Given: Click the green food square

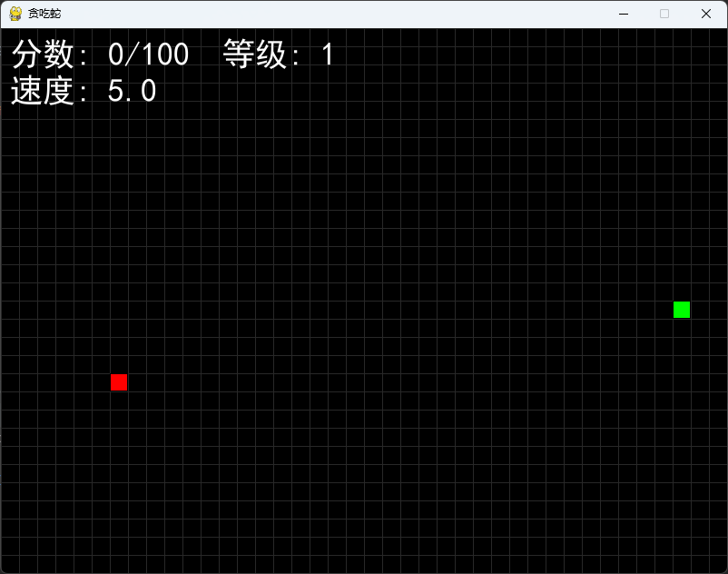Looking at the screenshot, I should [x=682, y=309].
